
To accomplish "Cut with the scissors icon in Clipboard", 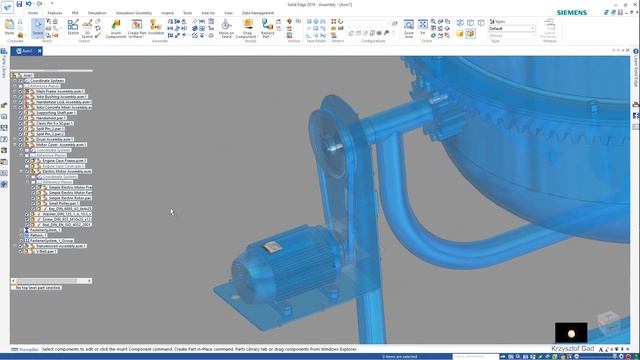I will [x=20, y=22].
